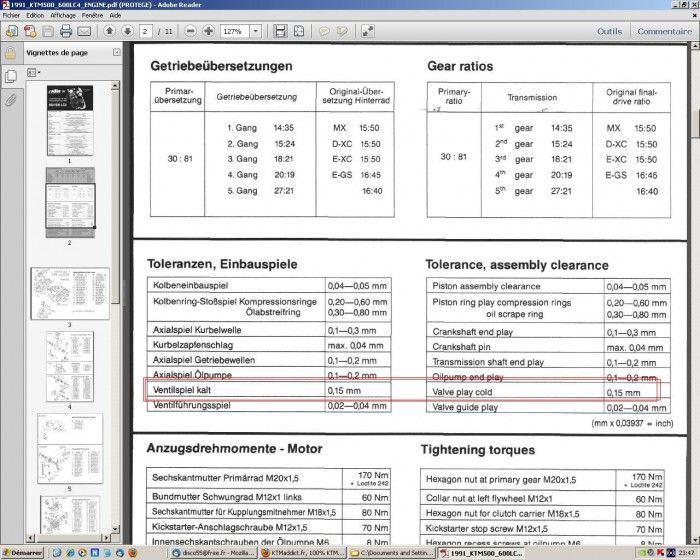Open the Affichage menu
Image resolution: width=700 pixels, height=560 pixels.
click(x=65, y=16)
